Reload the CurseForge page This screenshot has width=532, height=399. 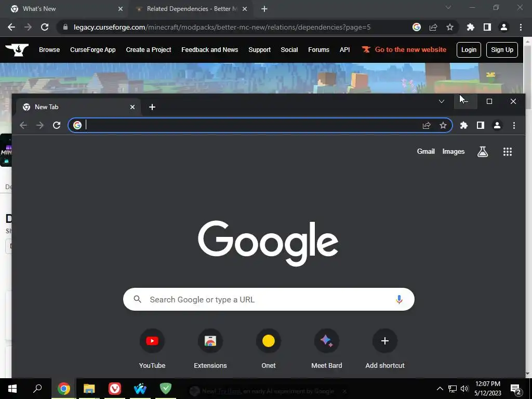pos(45,27)
